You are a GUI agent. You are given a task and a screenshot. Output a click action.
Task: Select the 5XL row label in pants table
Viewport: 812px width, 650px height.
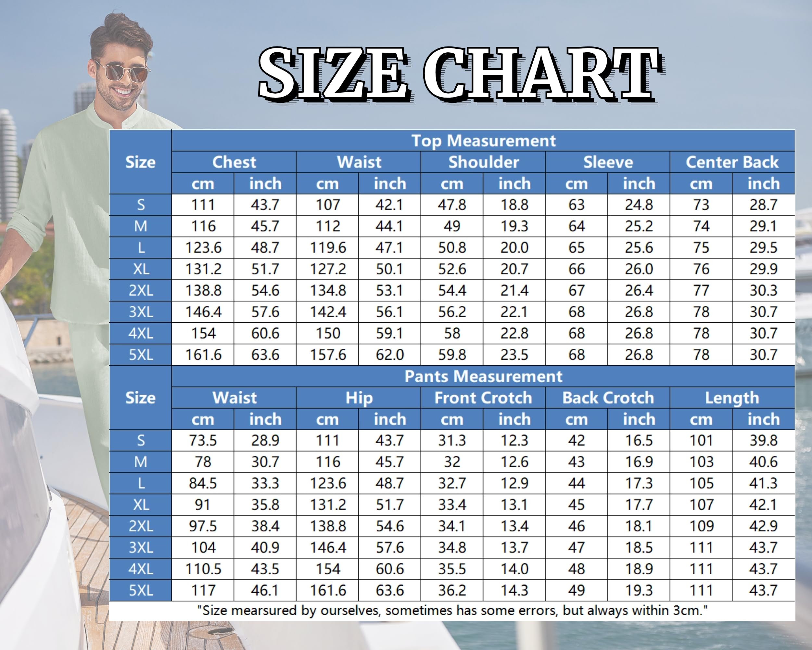141,590
